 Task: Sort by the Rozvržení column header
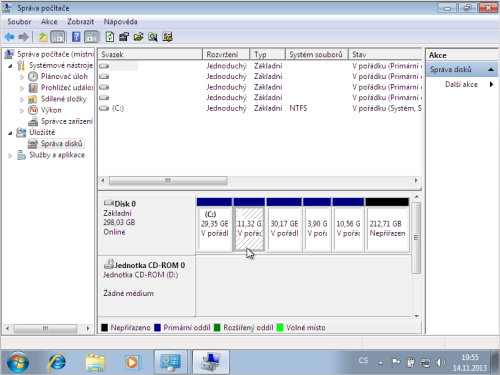226,54
